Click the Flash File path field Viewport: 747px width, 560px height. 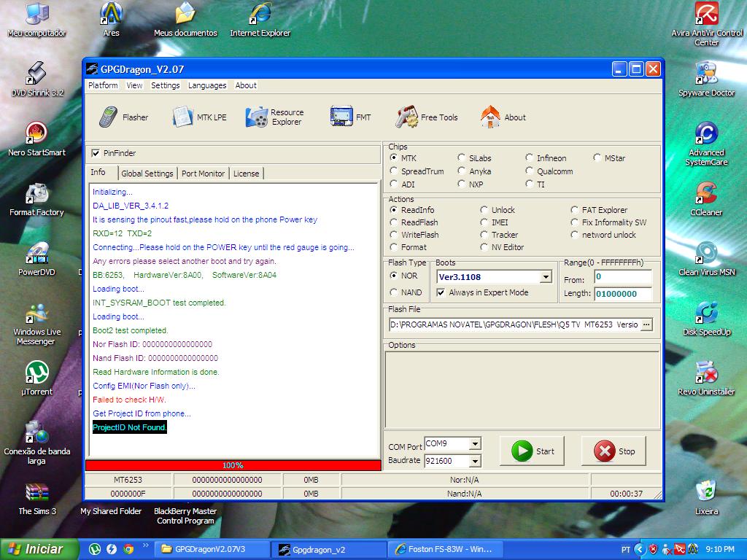[514, 324]
